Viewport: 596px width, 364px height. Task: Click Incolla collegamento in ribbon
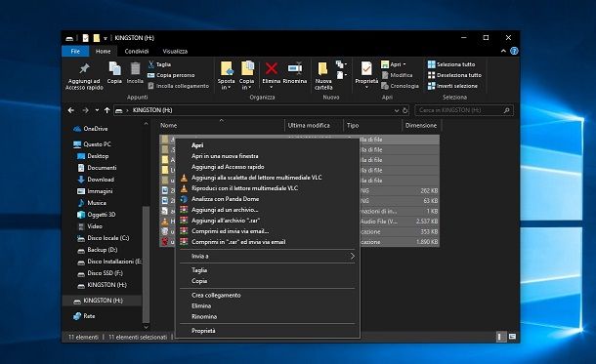pyautogui.click(x=178, y=86)
